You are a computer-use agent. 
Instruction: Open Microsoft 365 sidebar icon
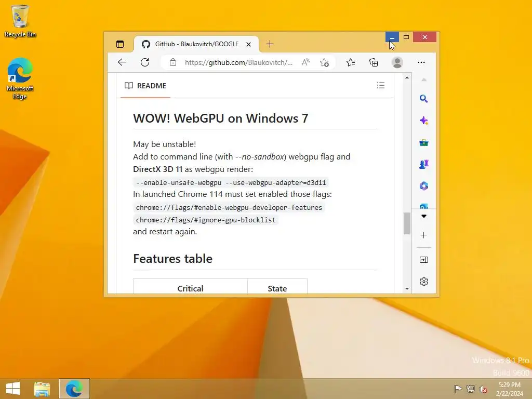(424, 186)
